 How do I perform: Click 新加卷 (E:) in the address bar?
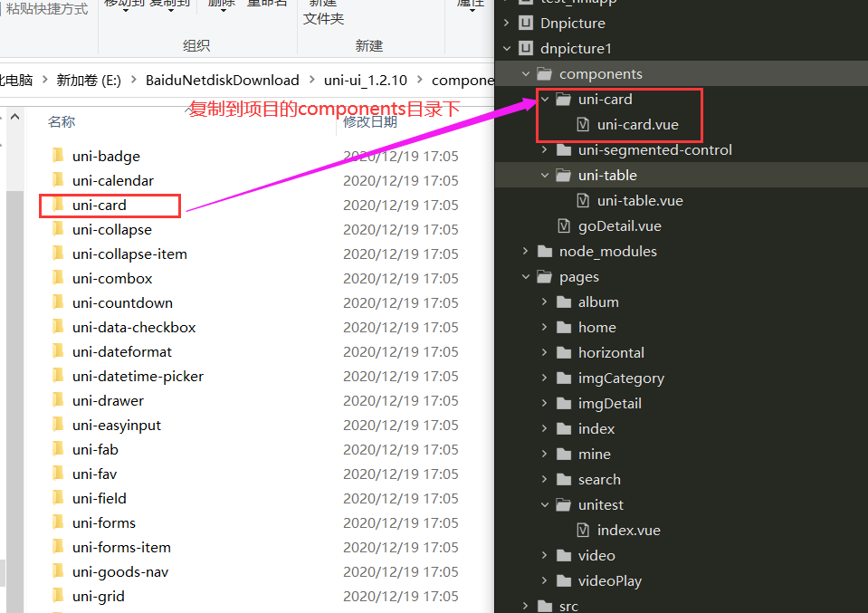coord(89,81)
